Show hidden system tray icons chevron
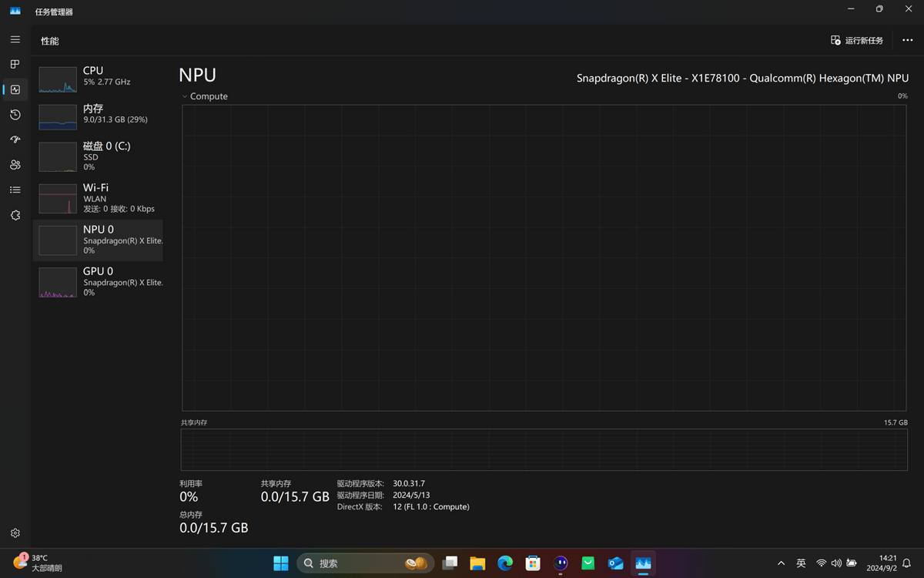The image size is (924, 578). (x=781, y=563)
